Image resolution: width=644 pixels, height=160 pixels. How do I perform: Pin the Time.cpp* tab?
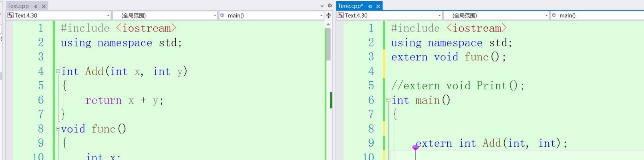[x=370, y=6]
